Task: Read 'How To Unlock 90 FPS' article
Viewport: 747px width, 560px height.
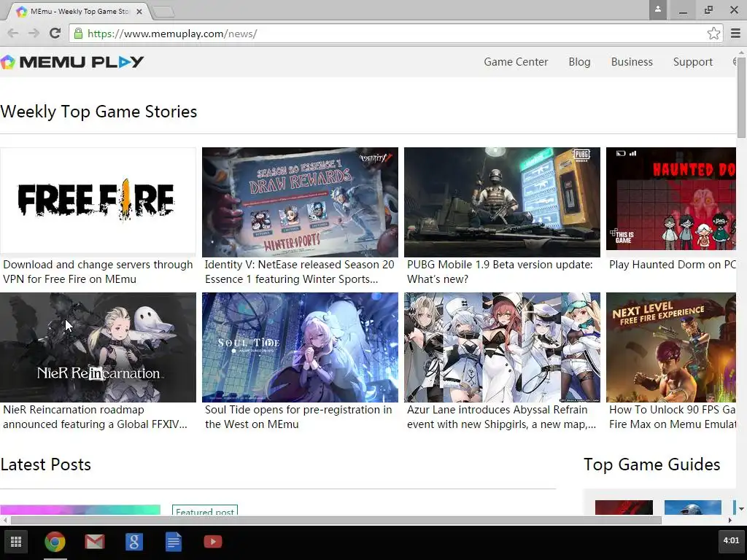Action: tap(672, 417)
